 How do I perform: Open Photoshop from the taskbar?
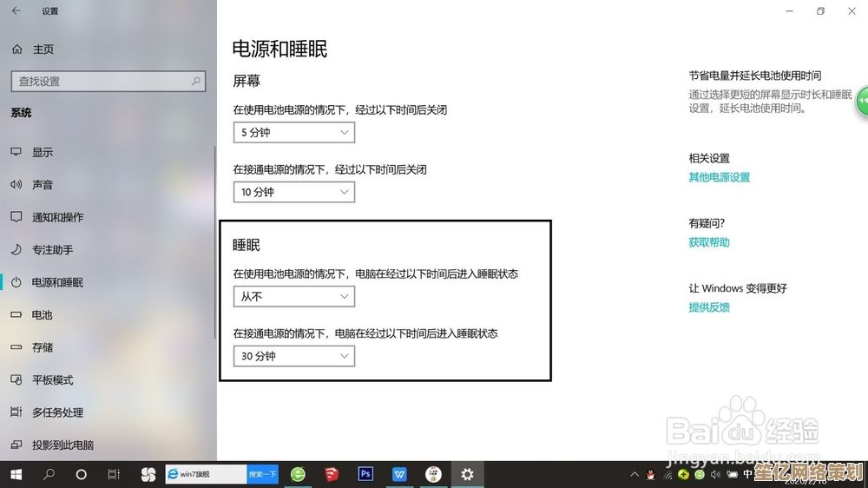tap(365, 474)
